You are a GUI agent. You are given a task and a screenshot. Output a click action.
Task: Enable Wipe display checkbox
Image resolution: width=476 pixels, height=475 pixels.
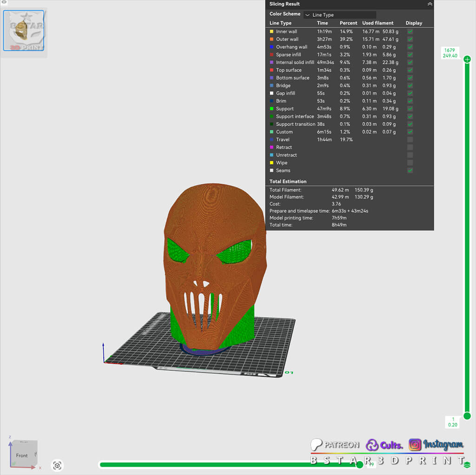[410, 163]
